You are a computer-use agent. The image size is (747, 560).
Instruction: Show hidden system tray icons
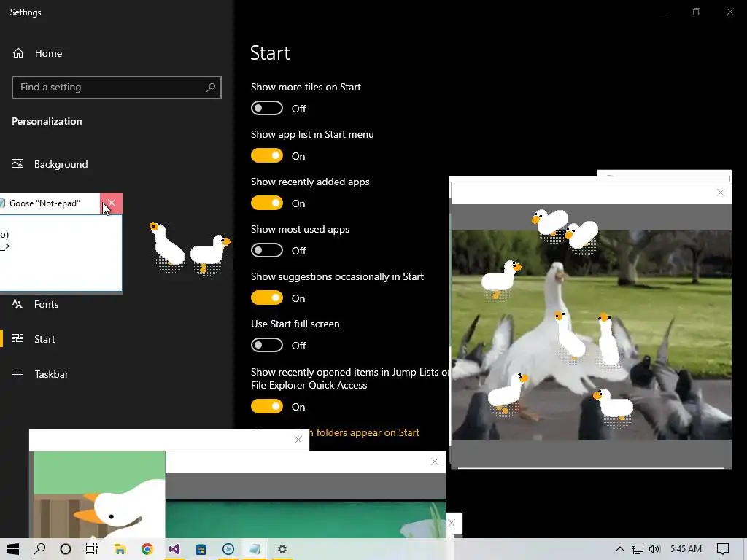(619, 549)
